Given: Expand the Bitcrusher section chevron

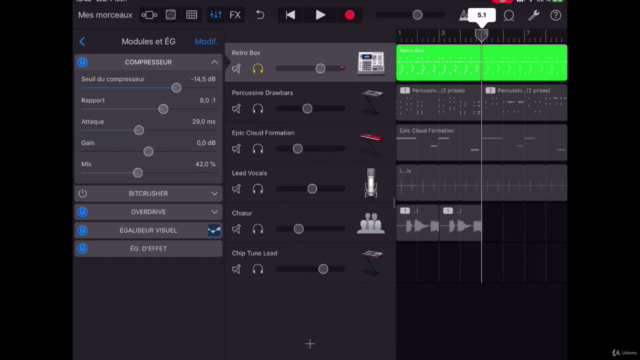Looking at the screenshot, I should pos(214,193).
